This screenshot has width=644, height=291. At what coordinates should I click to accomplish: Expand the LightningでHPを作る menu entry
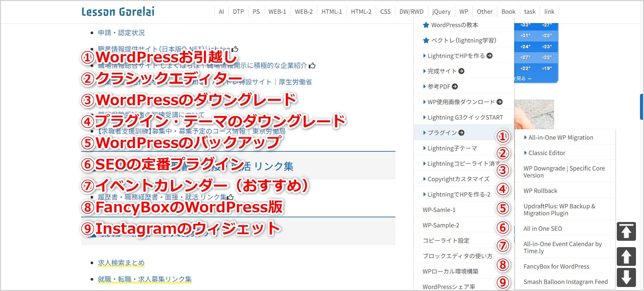[x=456, y=56]
